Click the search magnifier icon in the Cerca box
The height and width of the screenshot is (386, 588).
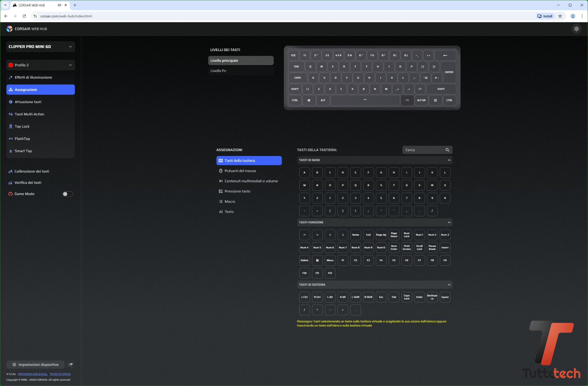(447, 150)
